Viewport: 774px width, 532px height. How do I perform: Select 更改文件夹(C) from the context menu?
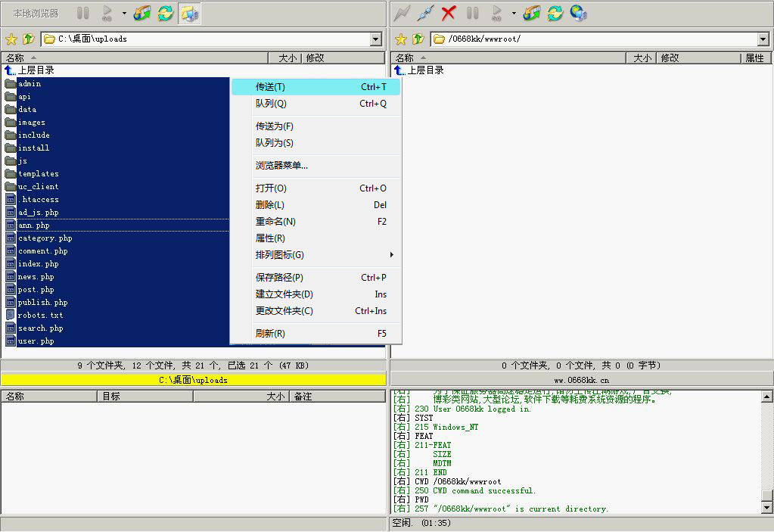(x=316, y=311)
